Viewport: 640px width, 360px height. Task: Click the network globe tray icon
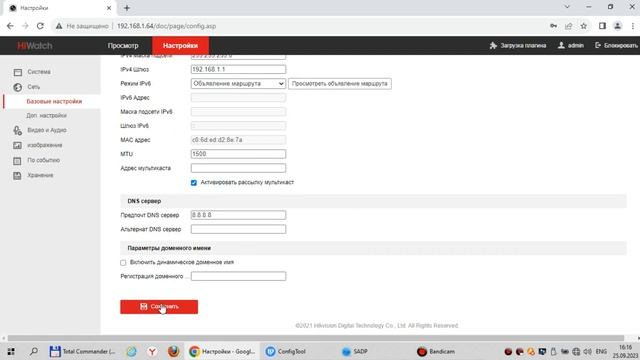(576, 351)
